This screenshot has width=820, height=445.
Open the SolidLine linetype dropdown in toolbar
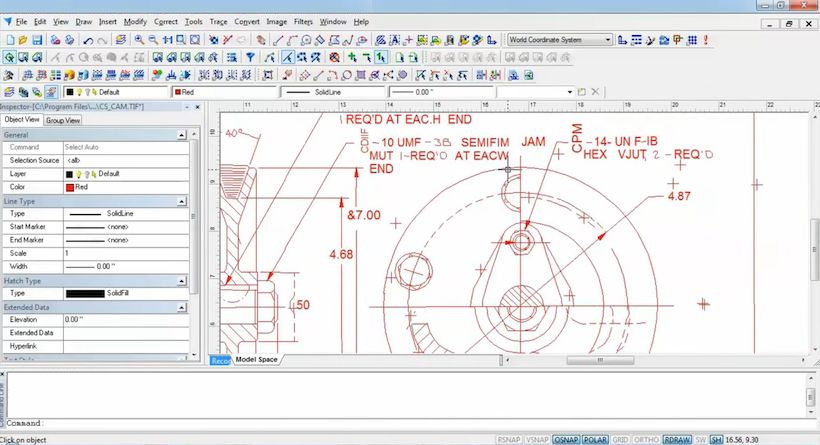coord(333,92)
